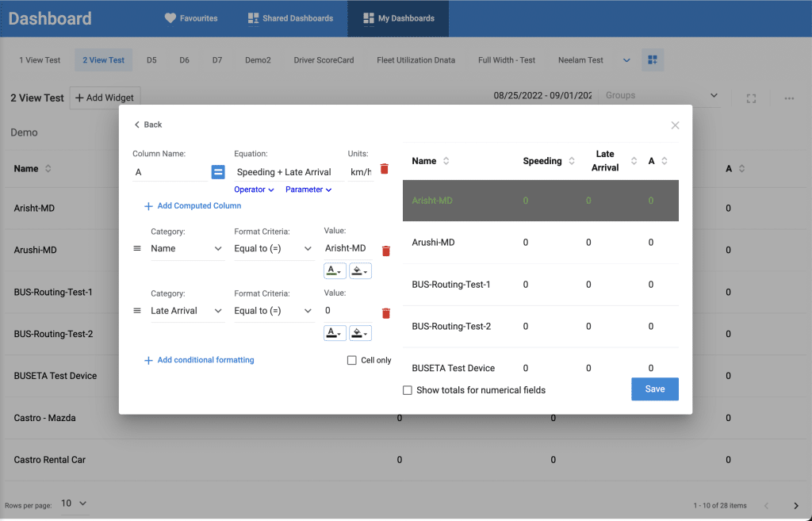Switch to D7 dashboard tab
This screenshot has width=812, height=521.
point(217,60)
